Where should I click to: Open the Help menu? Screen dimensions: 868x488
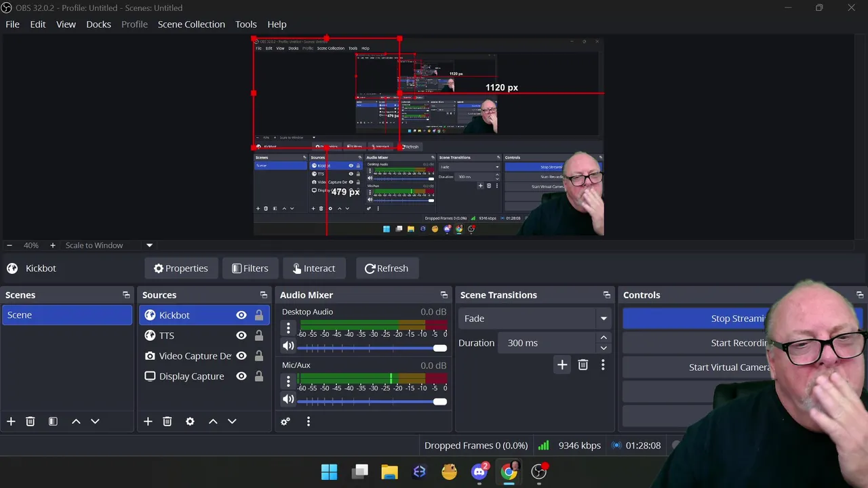click(277, 24)
